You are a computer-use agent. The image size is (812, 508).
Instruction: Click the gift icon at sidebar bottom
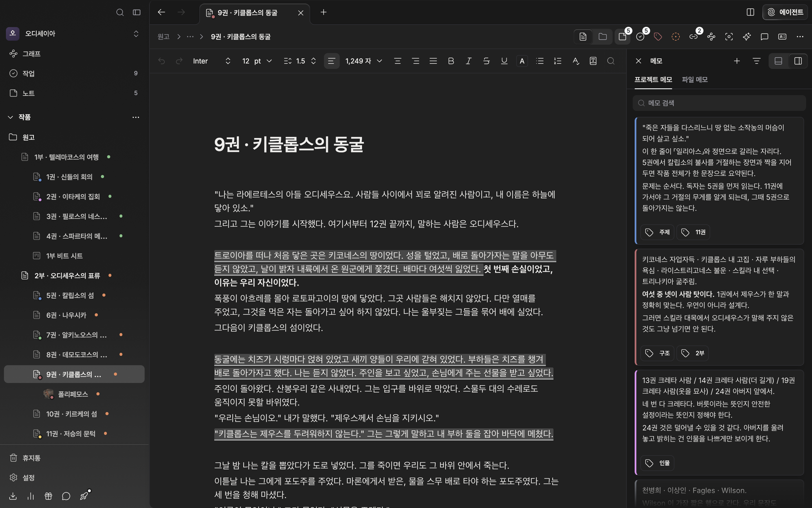click(48, 496)
